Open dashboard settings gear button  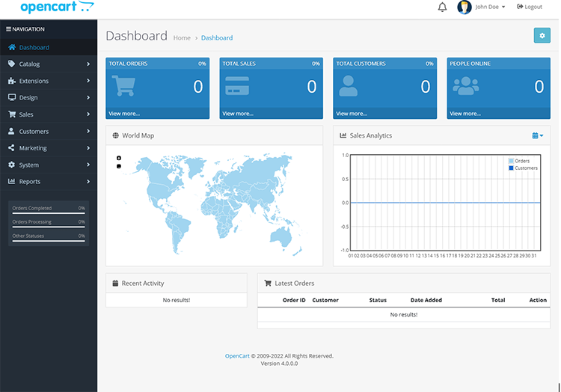click(x=542, y=36)
